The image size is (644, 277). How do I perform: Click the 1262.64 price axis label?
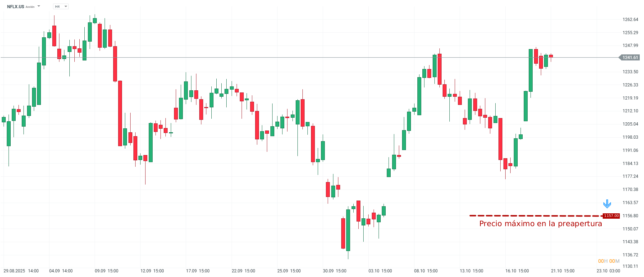tap(630, 20)
